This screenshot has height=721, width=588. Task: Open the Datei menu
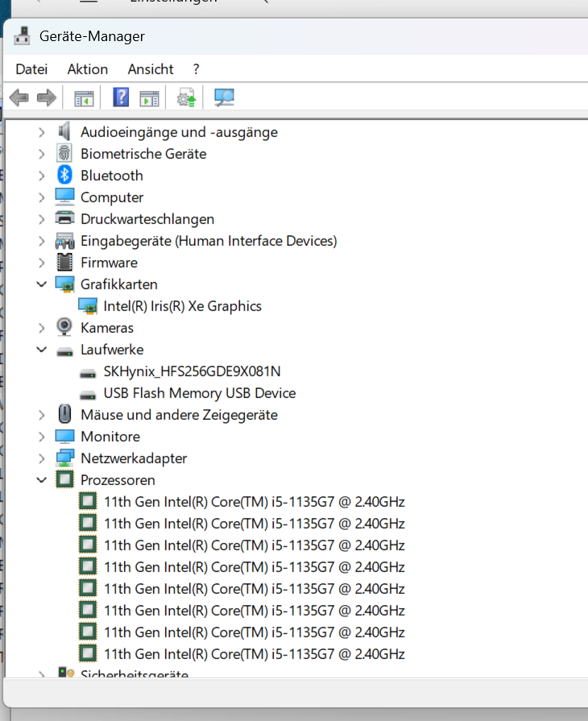pyautogui.click(x=31, y=69)
